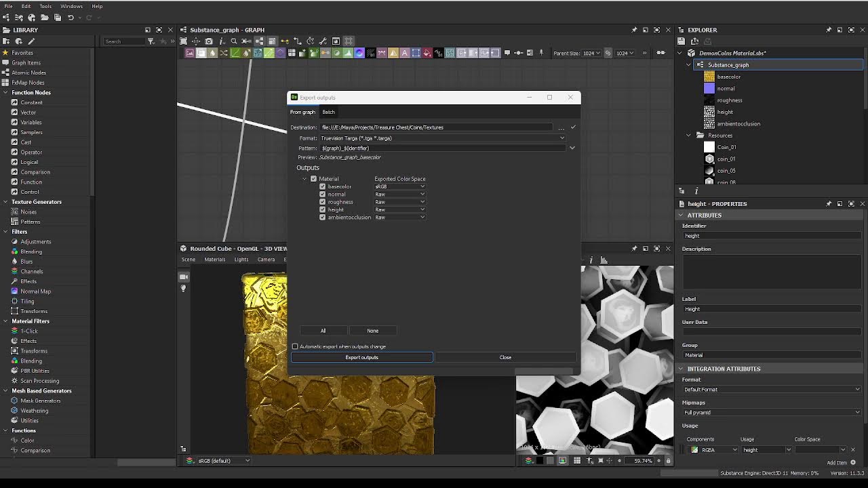This screenshot has height=488, width=868.
Task: Click the None button to deselect outputs
Action: point(373,331)
